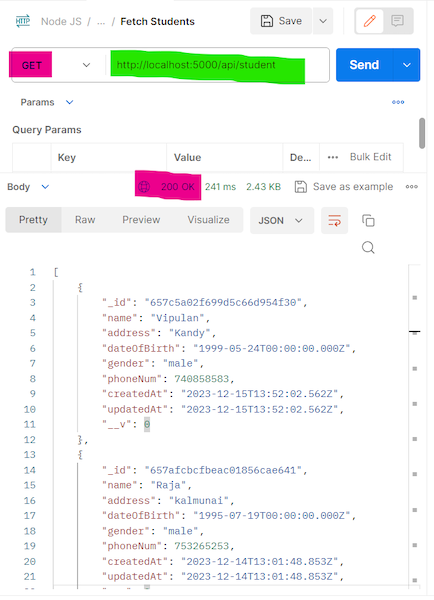Image resolution: width=434 pixels, height=600 pixels.
Task: Open the query params column options dots
Action: (x=333, y=157)
